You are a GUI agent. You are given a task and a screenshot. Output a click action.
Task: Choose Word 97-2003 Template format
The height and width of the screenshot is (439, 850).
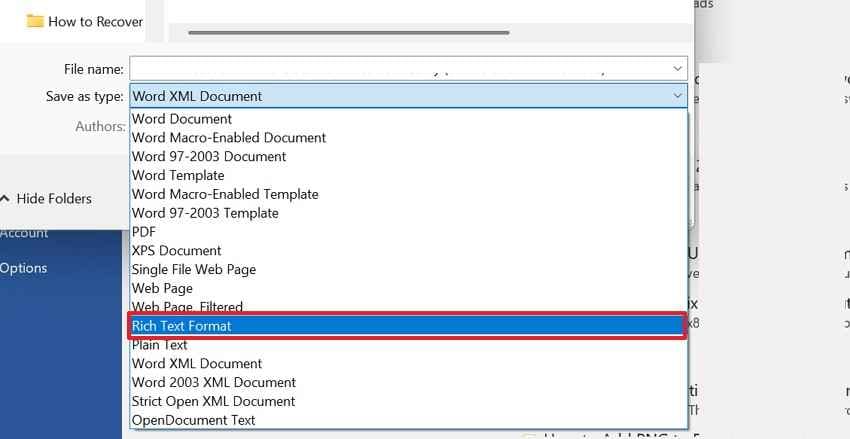tap(409, 213)
